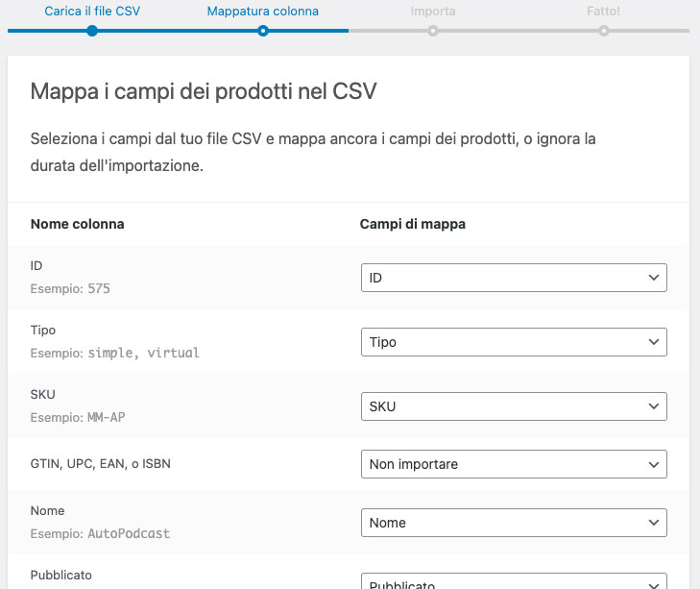The image size is (700, 589).
Task: Click the 'AutoPodcast' example name text
Action: pyautogui.click(x=129, y=533)
